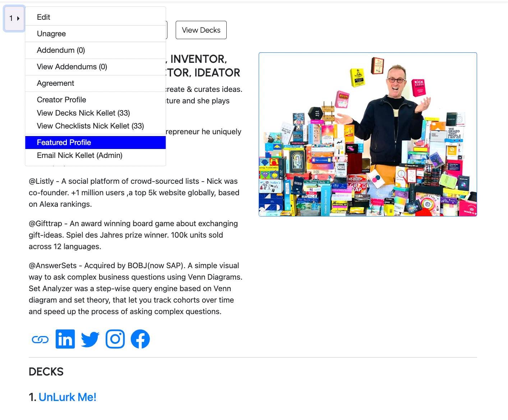This screenshot has height=420, width=508.
Task: Choose Unagree in the menu
Action: point(96,34)
